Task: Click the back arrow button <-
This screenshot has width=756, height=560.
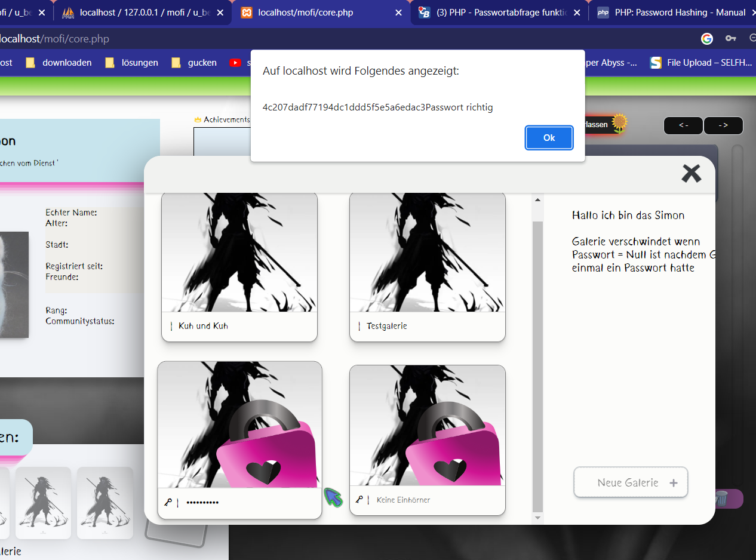Action: [683, 125]
